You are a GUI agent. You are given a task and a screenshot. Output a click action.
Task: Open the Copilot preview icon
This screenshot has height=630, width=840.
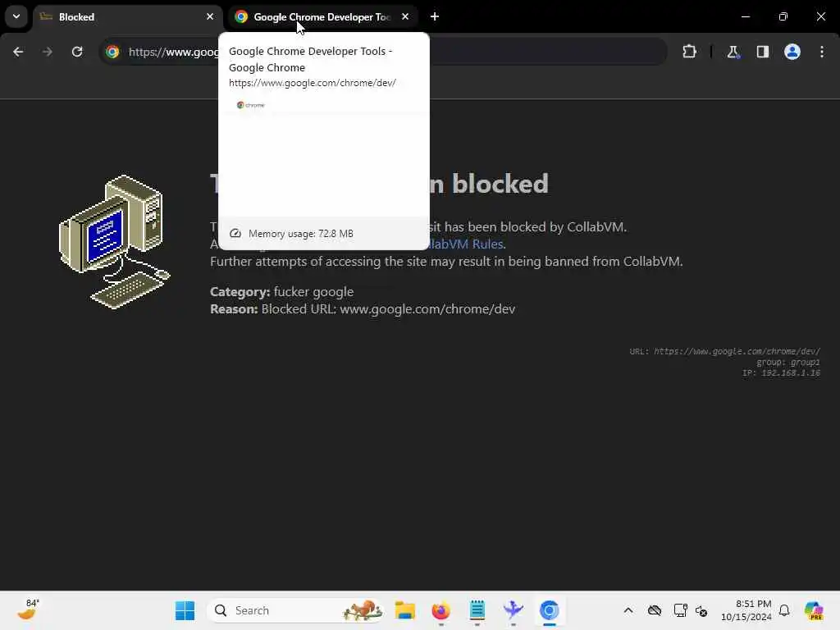(814, 610)
